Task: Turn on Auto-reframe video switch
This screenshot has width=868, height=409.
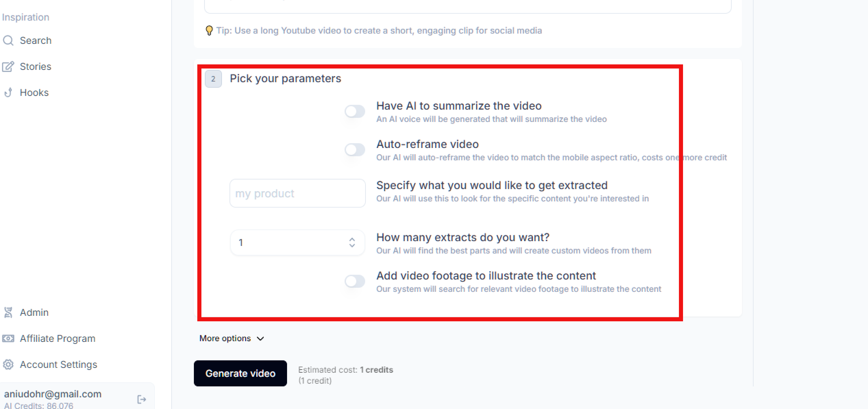Action: [355, 150]
